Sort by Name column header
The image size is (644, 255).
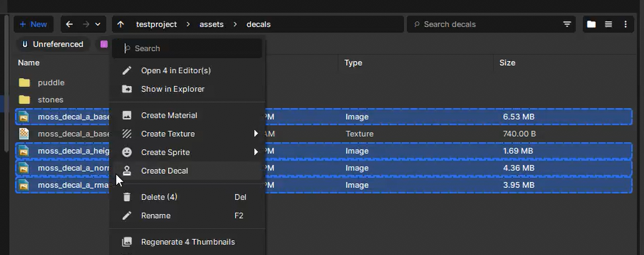(x=29, y=62)
